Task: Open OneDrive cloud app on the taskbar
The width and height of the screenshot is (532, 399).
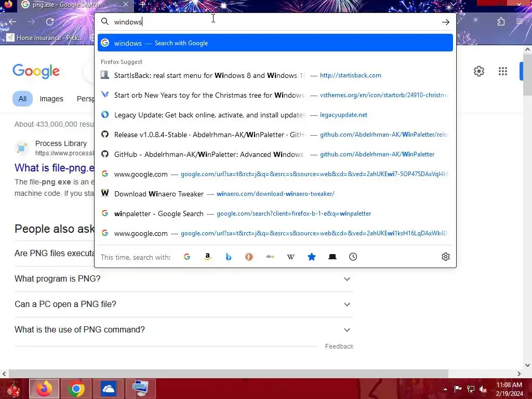Action: 108,389
